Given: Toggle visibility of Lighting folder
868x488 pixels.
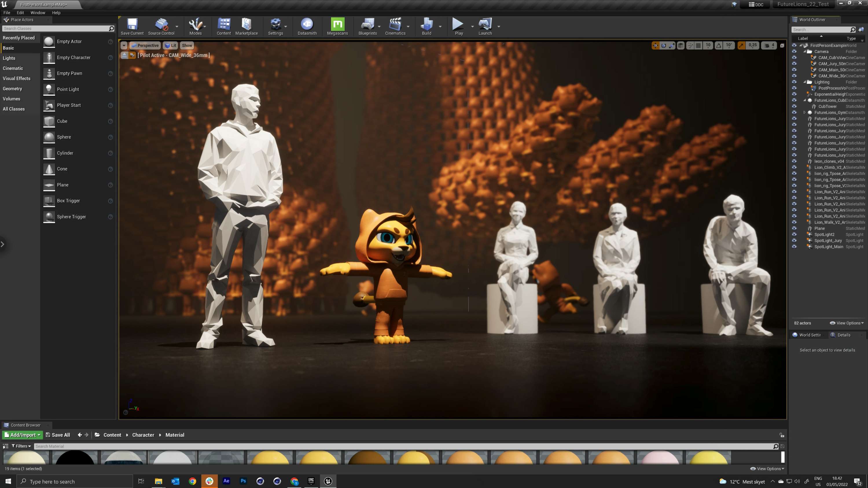Looking at the screenshot, I should tap(794, 82).
